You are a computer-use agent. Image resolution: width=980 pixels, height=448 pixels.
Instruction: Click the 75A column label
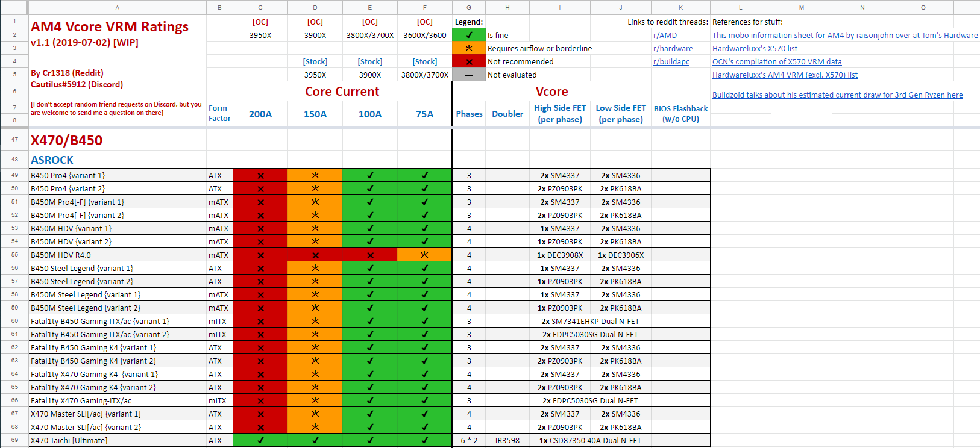[x=424, y=114]
